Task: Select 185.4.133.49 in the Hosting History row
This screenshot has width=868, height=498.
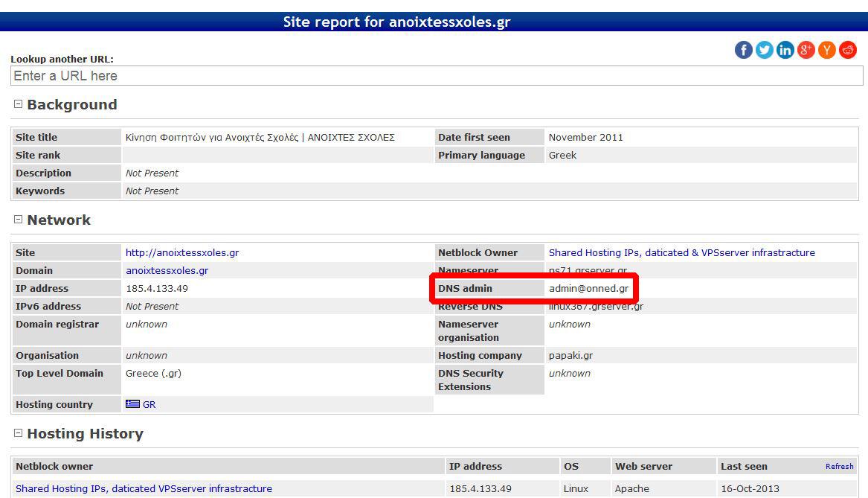Action: 480,488
